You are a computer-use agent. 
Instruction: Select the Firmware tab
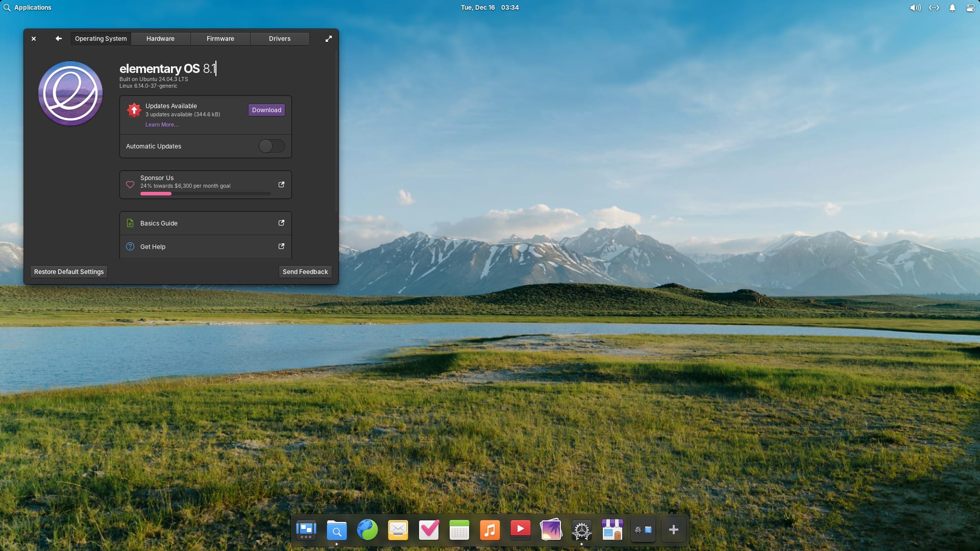coord(220,38)
